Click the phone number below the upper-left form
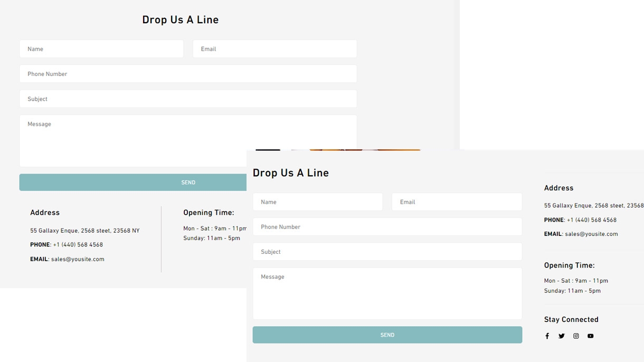This screenshot has height=362, width=644. coord(78,245)
